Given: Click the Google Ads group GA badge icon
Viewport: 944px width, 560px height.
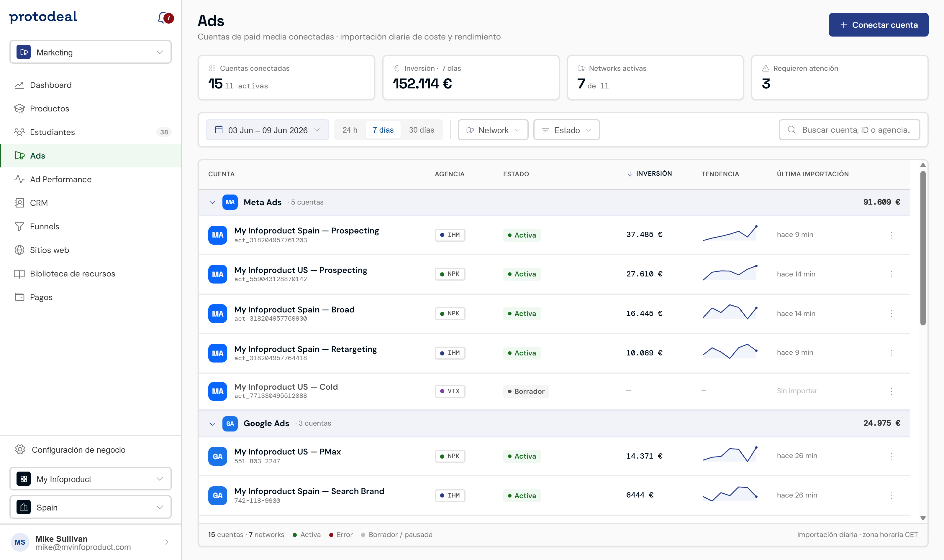Looking at the screenshot, I should 230,424.
